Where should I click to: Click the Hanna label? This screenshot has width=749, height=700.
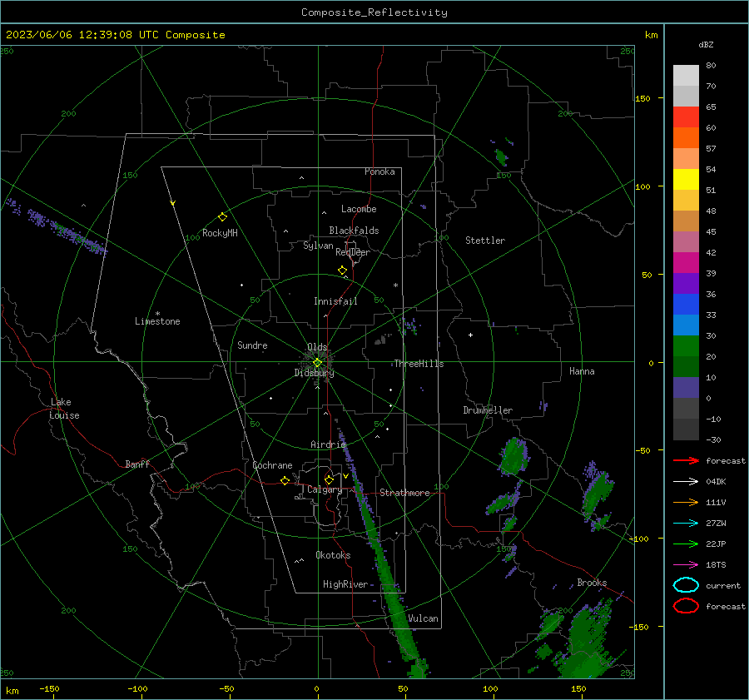pyautogui.click(x=582, y=371)
